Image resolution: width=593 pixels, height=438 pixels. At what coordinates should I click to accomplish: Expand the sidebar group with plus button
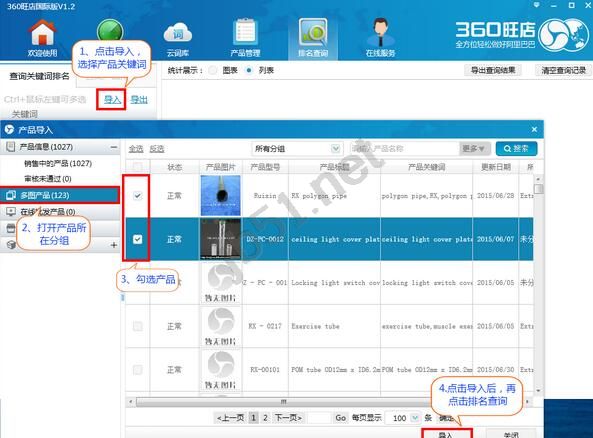(x=113, y=245)
